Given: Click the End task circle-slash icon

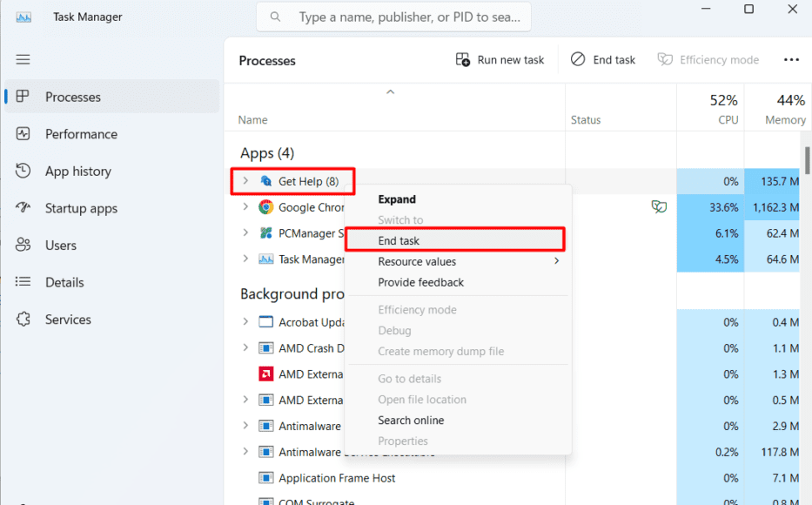Looking at the screenshot, I should tap(578, 59).
